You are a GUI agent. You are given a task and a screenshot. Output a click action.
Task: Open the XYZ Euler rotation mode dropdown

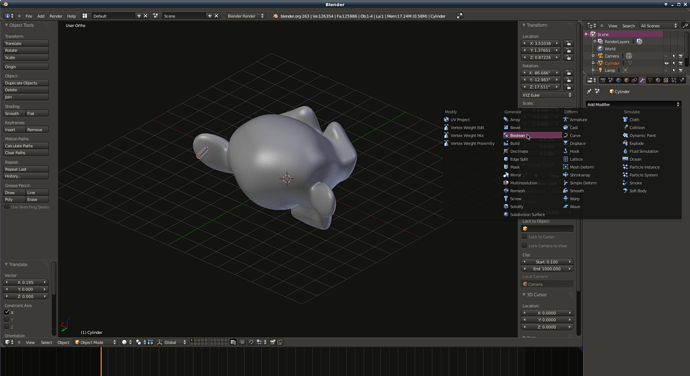point(547,95)
